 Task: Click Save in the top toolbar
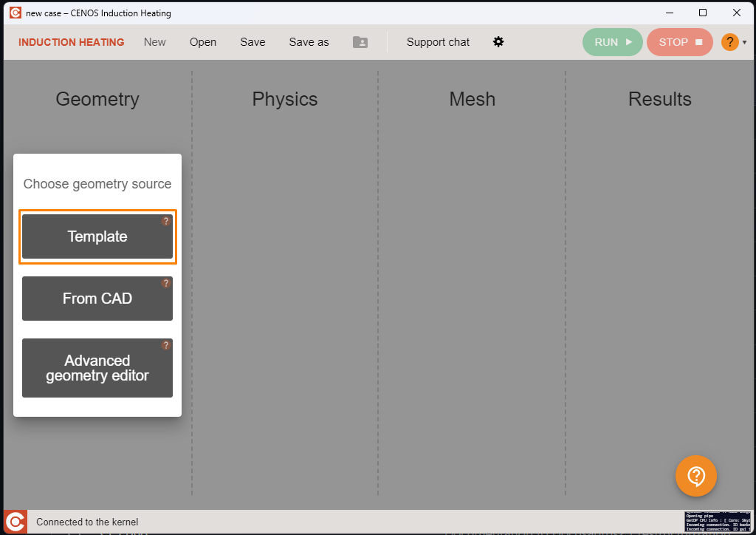(x=252, y=42)
